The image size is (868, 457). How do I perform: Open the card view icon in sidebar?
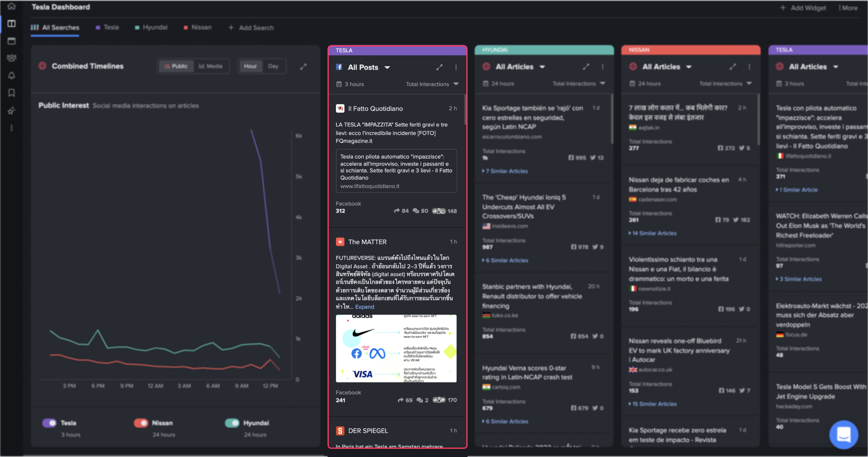pyautogui.click(x=11, y=41)
